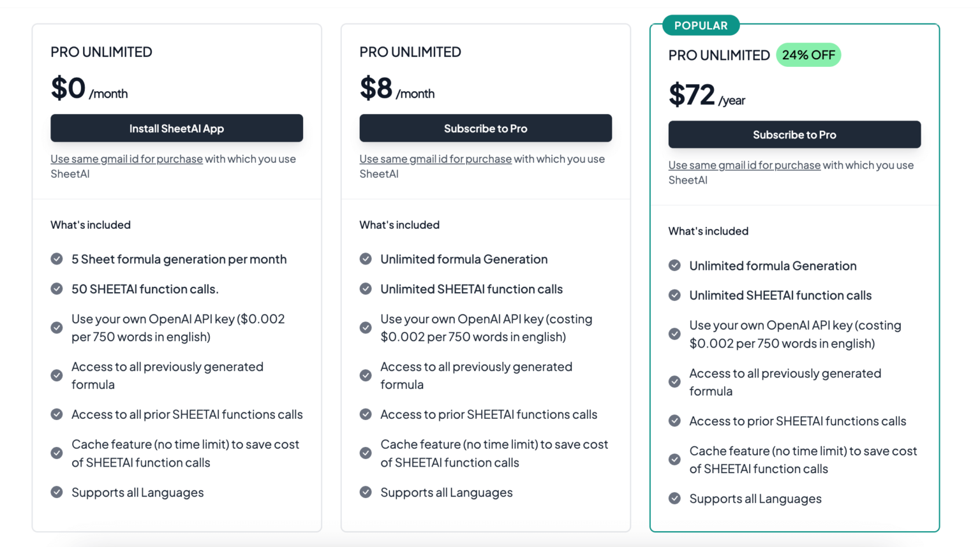Select the checkmark icon beside 'Unlimited formula Generation' in $8 plan
The height and width of the screenshot is (547, 980).
coord(366,259)
